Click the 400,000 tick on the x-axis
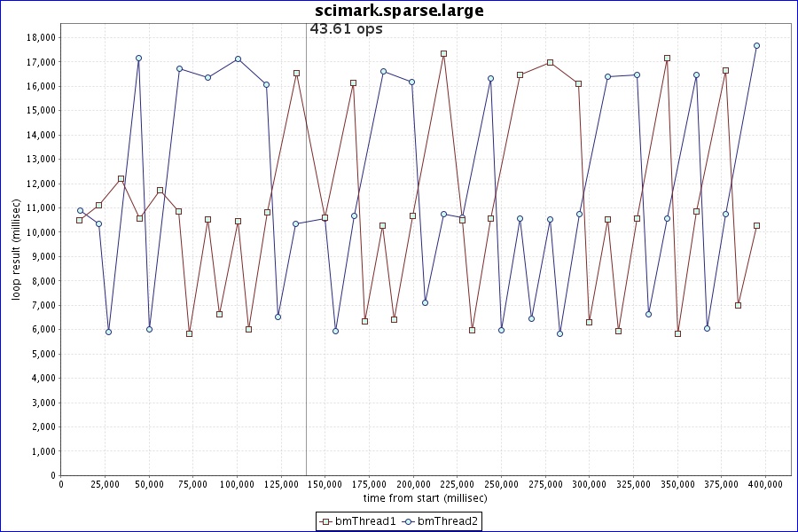The image size is (798, 532). click(x=765, y=484)
